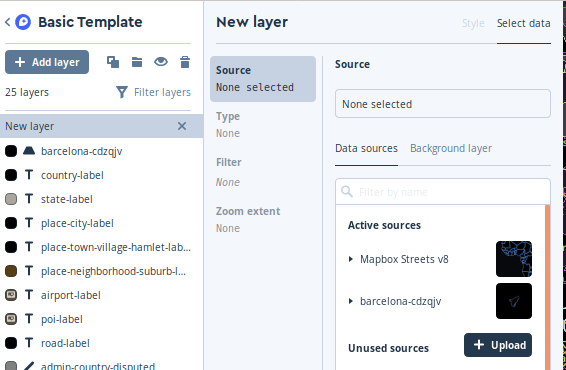Screen dimensions: 566x370
Task: Click the delete layers trash icon
Action: click(185, 62)
